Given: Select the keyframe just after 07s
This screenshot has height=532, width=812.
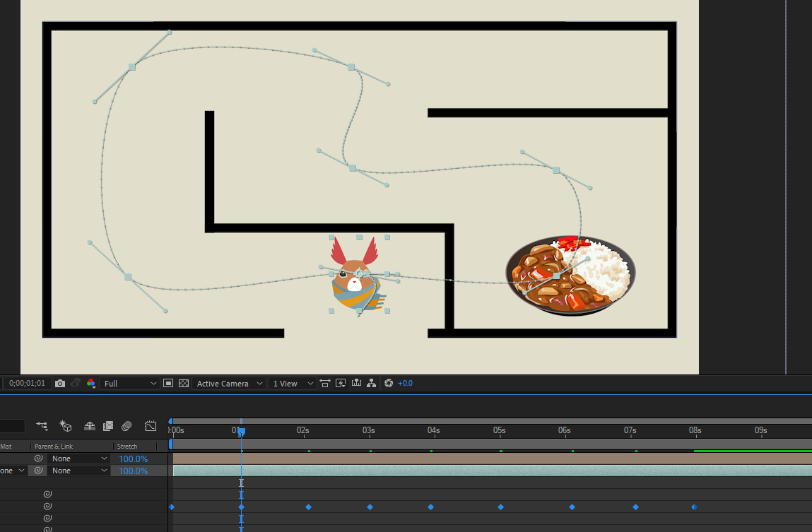Looking at the screenshot, I should coord(636,507).
